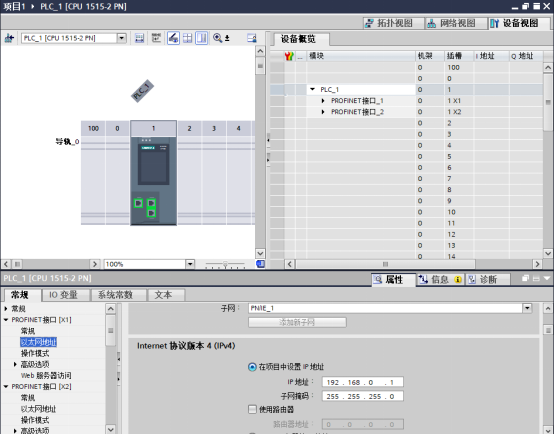Collapse the inspector panel with down arrow
Image resolution: width=554 pixels, height=435 pixels.
point(547,278)
